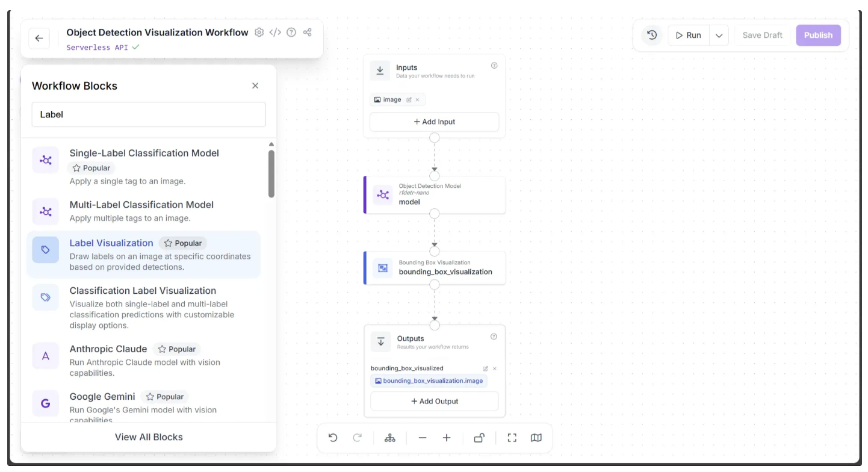Remove the image input
868x472 pixels.
pos(417,100)
